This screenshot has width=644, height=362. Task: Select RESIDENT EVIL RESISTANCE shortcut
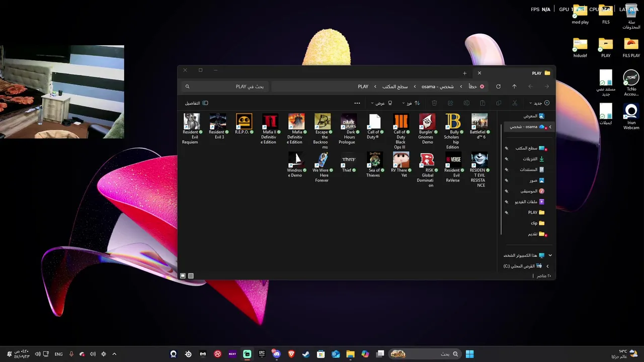(479, 169)
